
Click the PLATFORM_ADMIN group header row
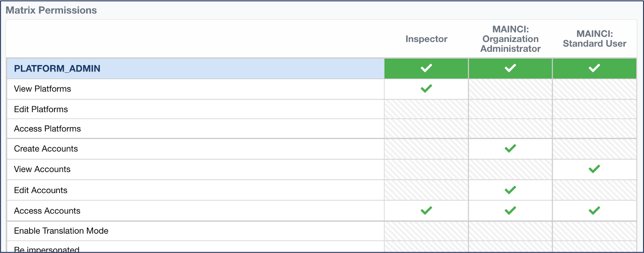[x=57, y=68]
